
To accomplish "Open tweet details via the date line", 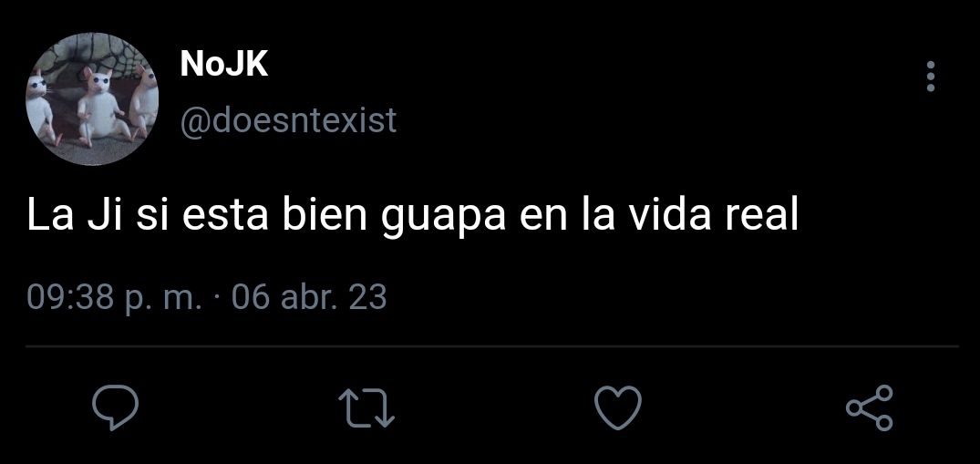I will (207, 297).
